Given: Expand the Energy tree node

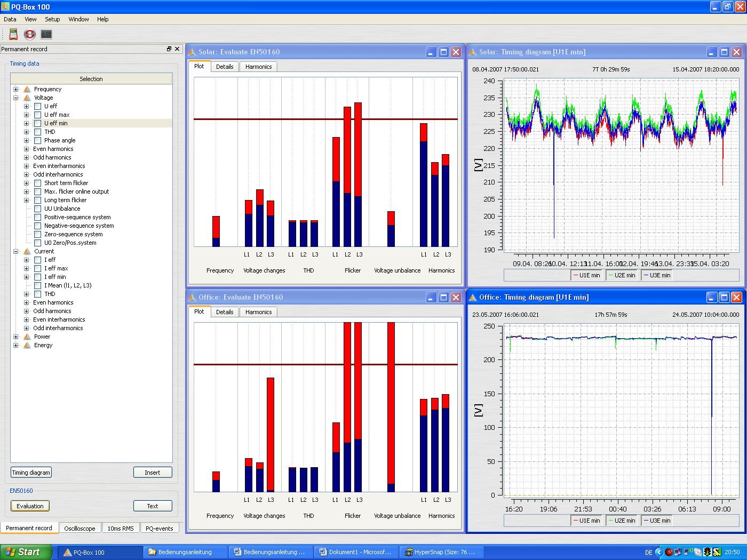Looking at the screenshot, I should tap(15, 345).
